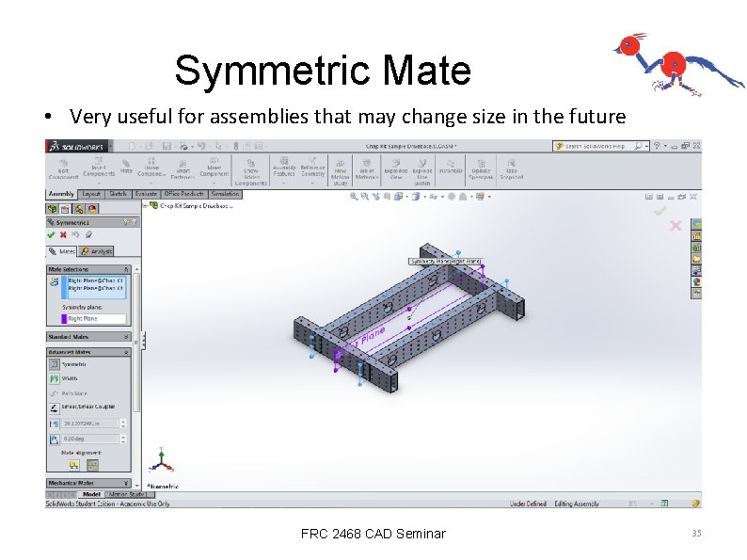Open the Display Style dropdown arrow
747x560 pixels.
click(425, 197)
